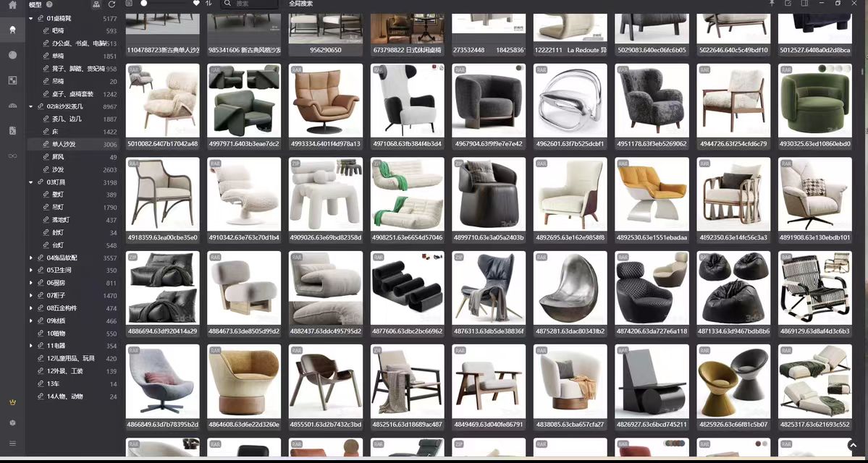Expand the 04饰品软配 category
The image size is (868, 463).
coord(31,258)
